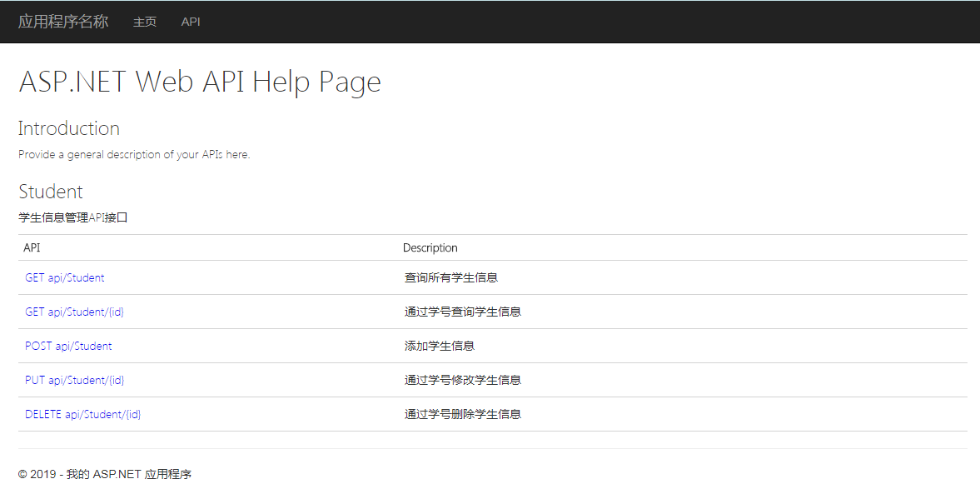Open the GET api/Student/{id} endpoint details
980x489 pixels.
tap(74, 312)
